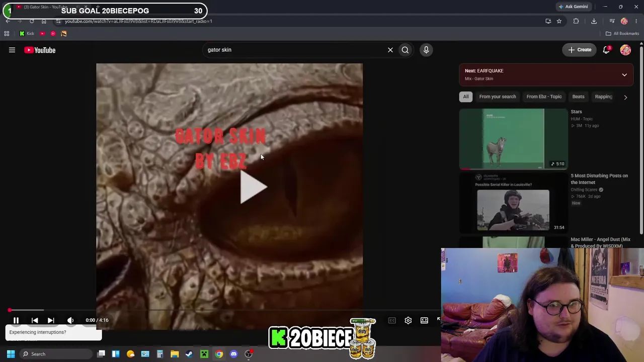Open the 'Kick' bookmark
The image size is (644, 362).
pos(27,34)
